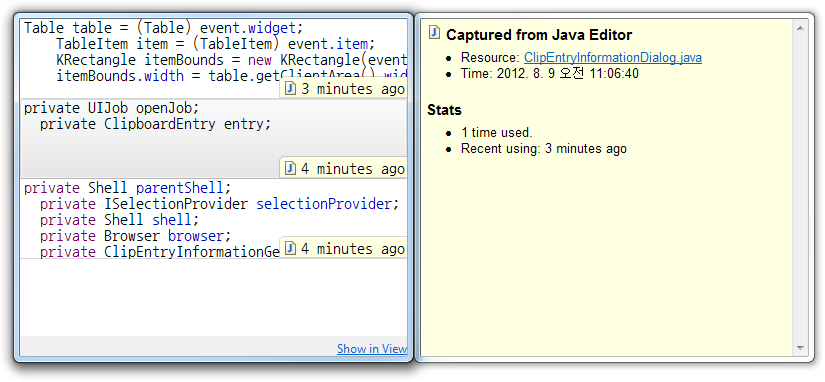Click the '4 minutes ago' badge on the UIJob entry

pos(344,168)
